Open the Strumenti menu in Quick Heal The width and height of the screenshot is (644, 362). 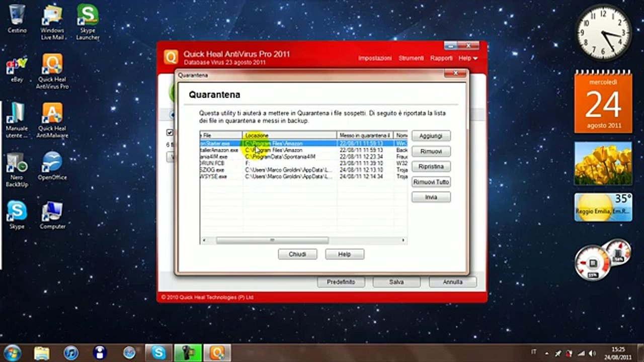point(411,58)
